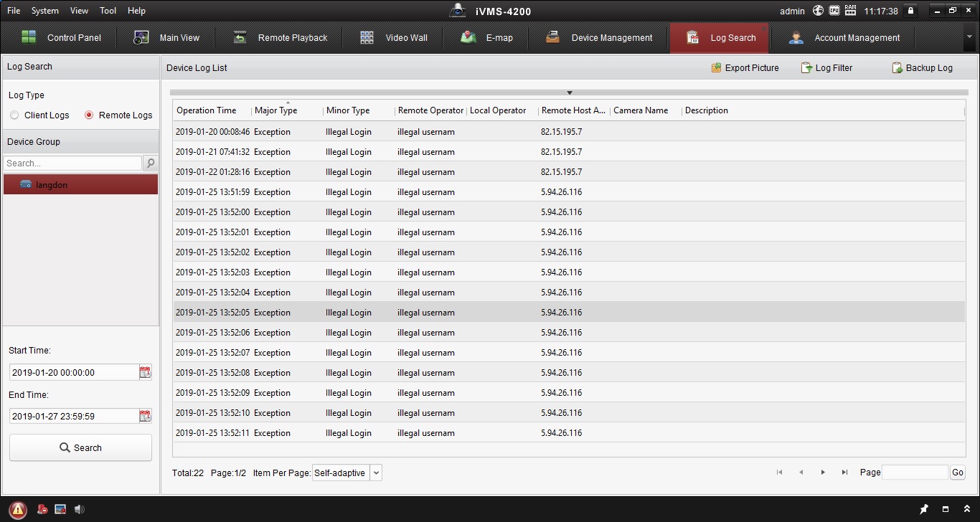This screenshot has height=522, width=980.
Task: Go to the next log page arrow
Action: coord(823,473)
